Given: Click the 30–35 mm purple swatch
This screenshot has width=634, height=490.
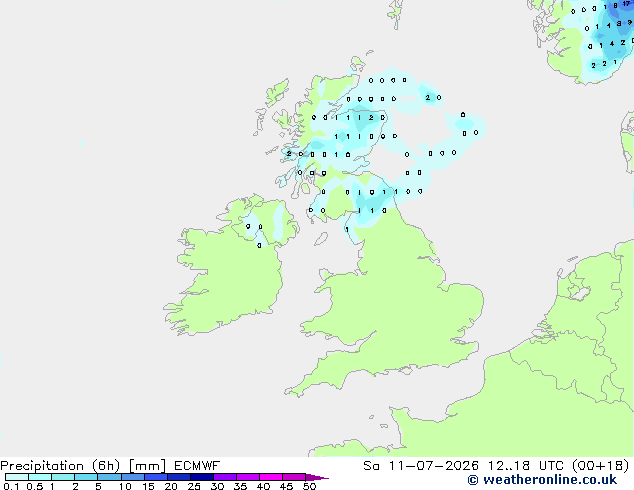Looking at the screenshot, I should tap(225, 477).
